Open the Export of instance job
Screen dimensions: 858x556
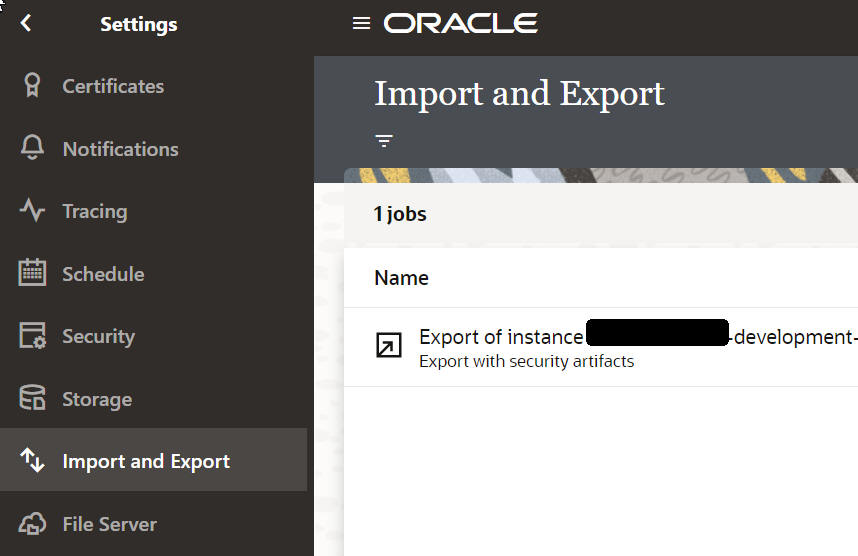coord(500,337)
